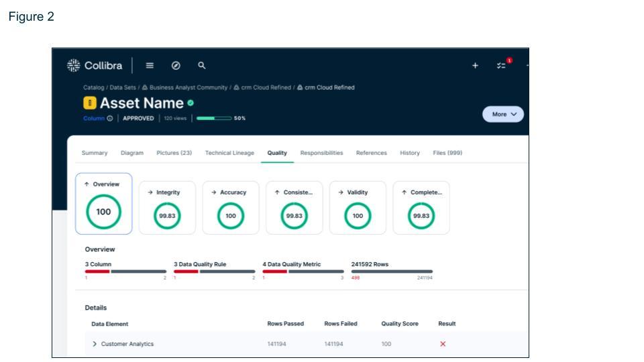
Task: Click the Collibra logo icon
Action: pos(74,65)
